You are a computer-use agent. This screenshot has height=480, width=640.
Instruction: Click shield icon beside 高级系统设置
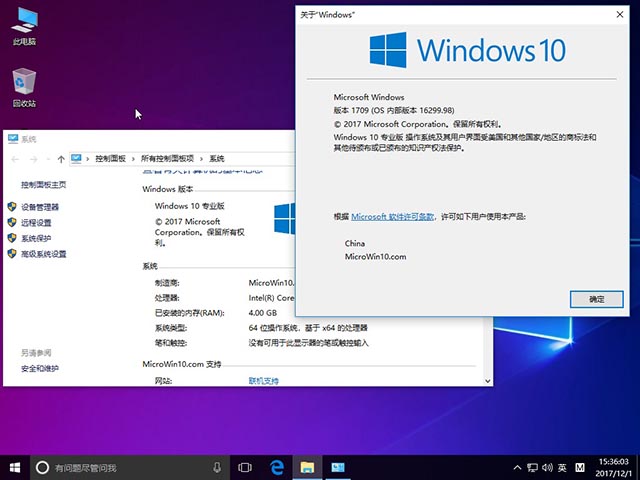pyautogui.click(x=12, y=253)
